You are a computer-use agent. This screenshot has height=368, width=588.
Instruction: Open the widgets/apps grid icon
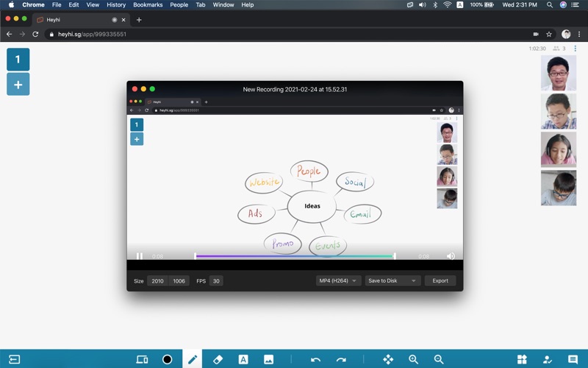point(522,359)
